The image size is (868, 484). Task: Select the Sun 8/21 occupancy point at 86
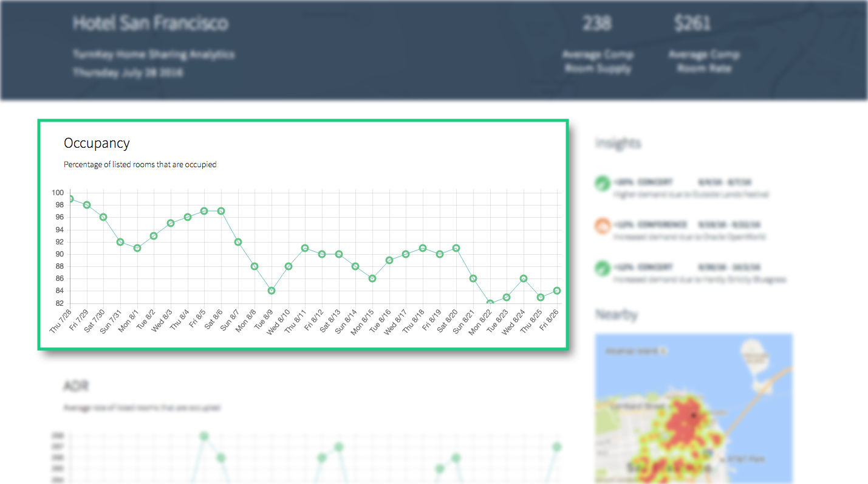[473, 278]
